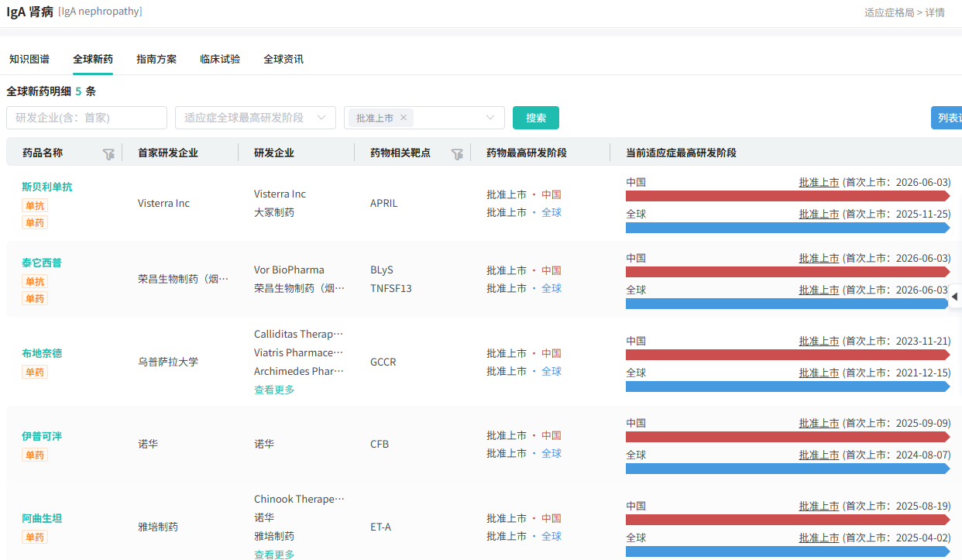The height and width of the screenshot is (560, 962).
Task: Click Vor BioPharma company text
Action: pos(289,270)
